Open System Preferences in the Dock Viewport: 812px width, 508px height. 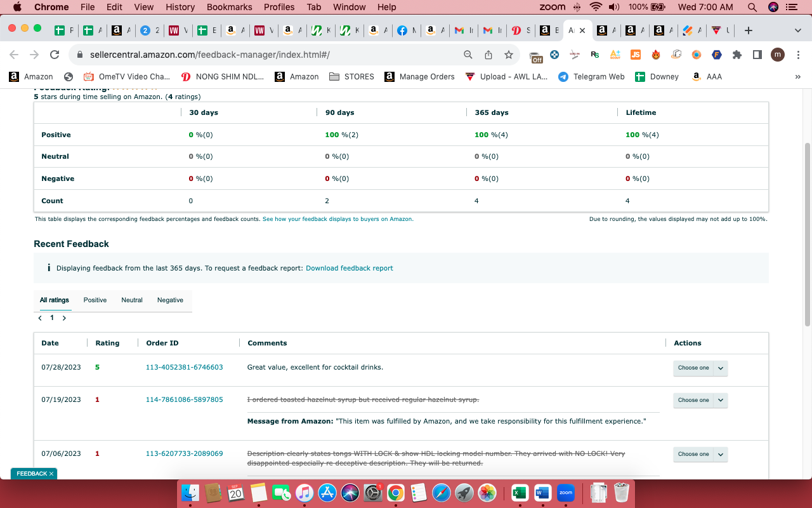pos(373,492)
